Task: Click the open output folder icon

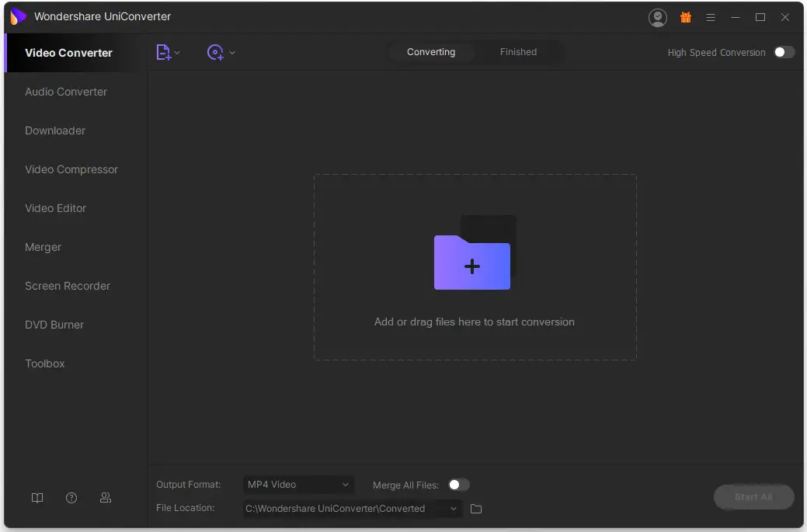Action: click(x=476, y=509)
